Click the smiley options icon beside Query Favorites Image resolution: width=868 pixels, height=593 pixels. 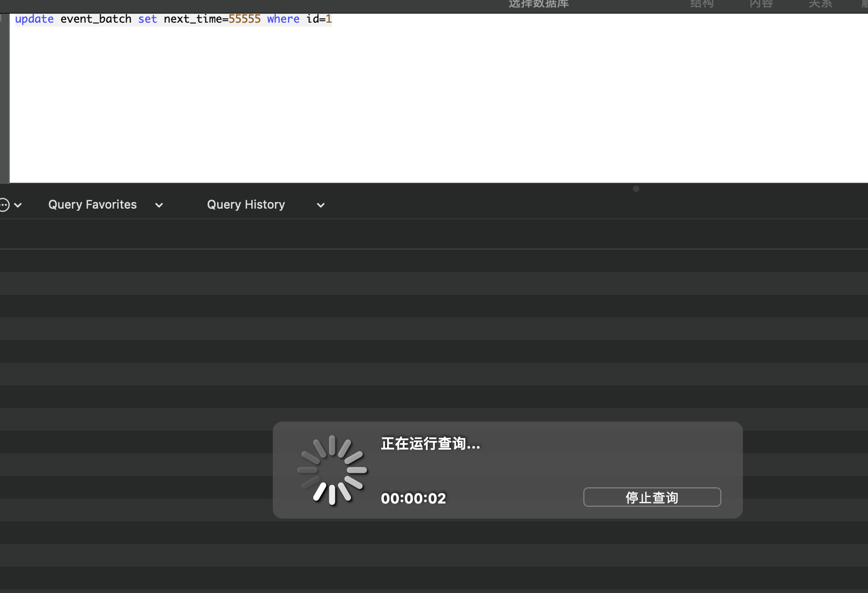4,205
